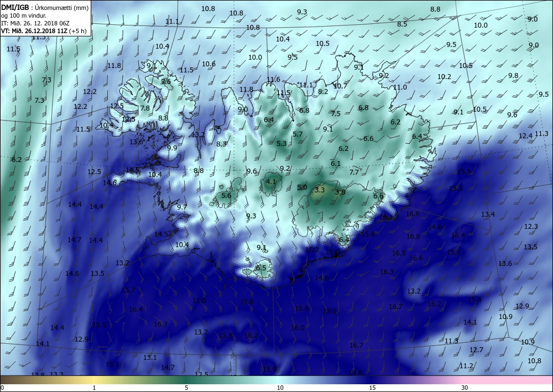Click the offshore value 16.5
Image resolution: width=553 pixels, height=392 pixels.
399,253
